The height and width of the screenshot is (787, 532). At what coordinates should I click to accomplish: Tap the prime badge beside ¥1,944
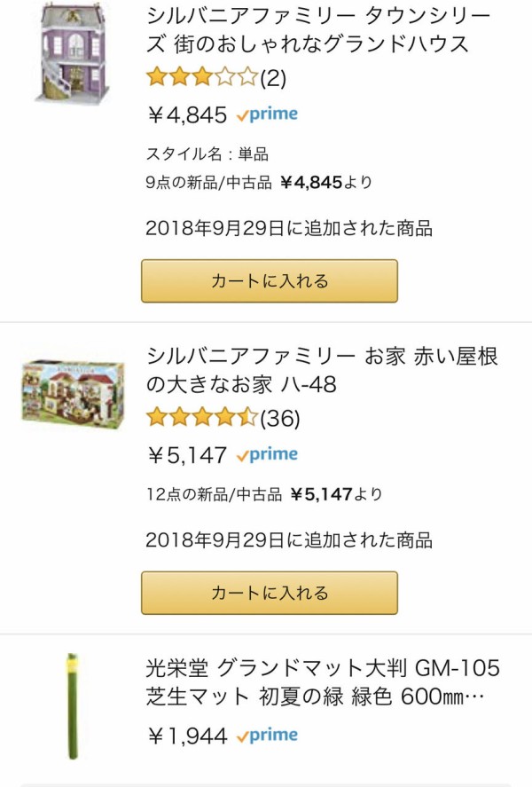click(267, 736)
